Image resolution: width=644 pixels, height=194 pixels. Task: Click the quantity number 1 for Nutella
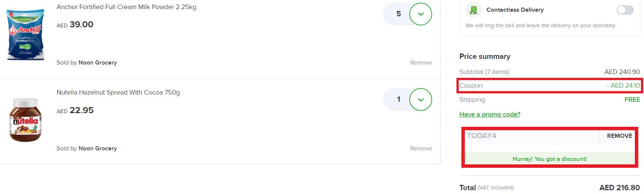[398, 99]
